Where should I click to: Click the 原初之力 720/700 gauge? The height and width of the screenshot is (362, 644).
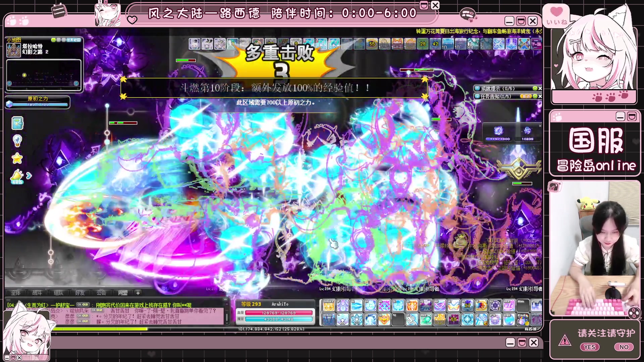click(38, 102)
